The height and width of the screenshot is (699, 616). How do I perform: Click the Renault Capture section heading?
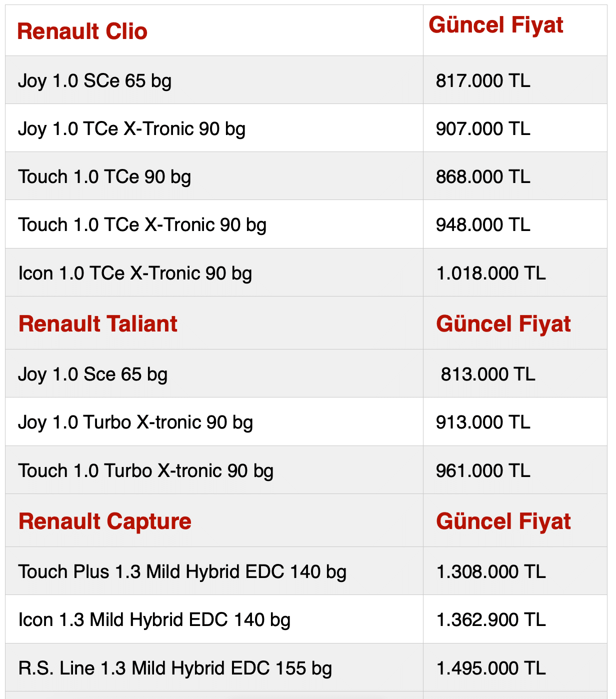pyautogui.click(x=105, y=521)
